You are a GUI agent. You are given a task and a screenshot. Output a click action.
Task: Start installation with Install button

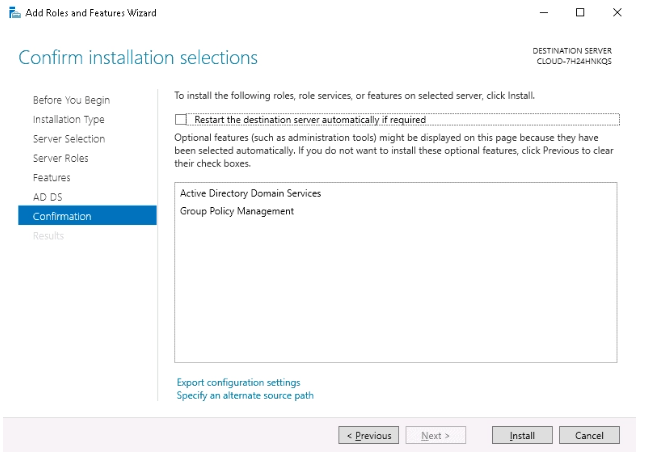coord(522,435)
